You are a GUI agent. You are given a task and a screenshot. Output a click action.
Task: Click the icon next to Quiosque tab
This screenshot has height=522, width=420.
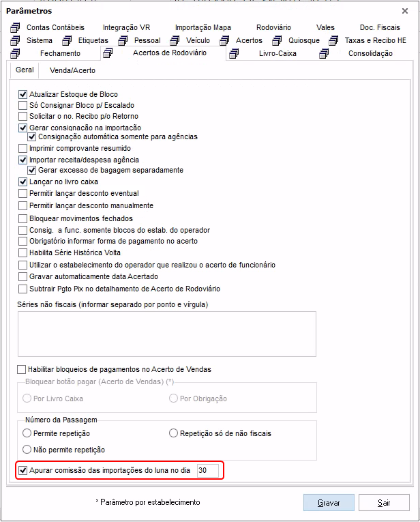pos(277,41)
